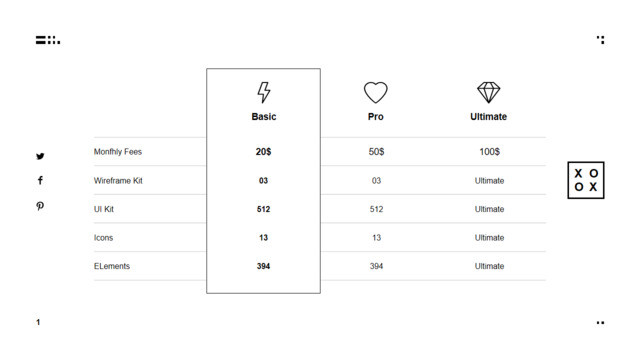
Task: Click the Pro 50$ price
Action: tap(376, 152)
